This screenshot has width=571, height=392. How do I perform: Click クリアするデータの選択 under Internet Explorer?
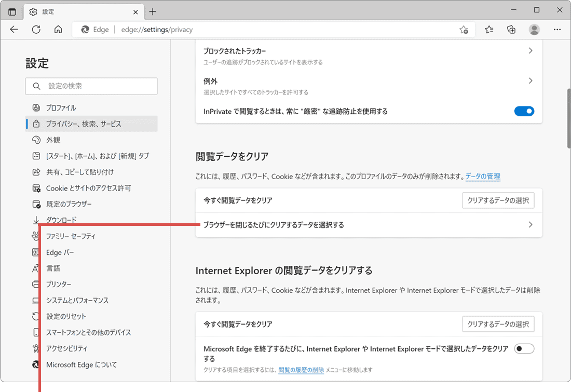[498, 324]
